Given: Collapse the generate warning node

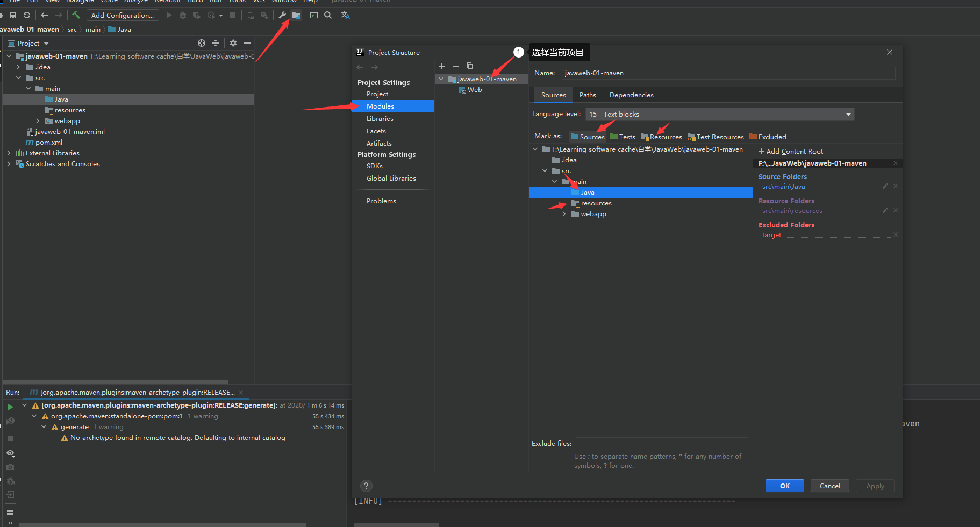Looking at the screenshot, I should [x=44, y=426].
